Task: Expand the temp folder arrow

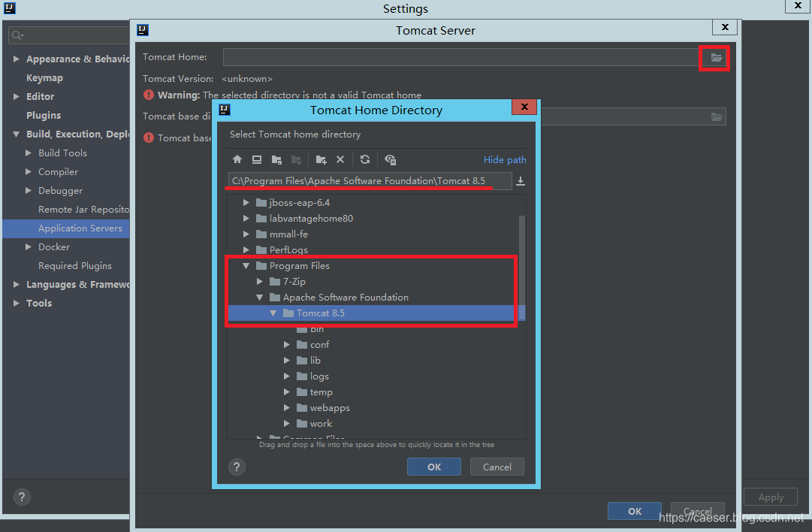Action: tap(286, 392)
